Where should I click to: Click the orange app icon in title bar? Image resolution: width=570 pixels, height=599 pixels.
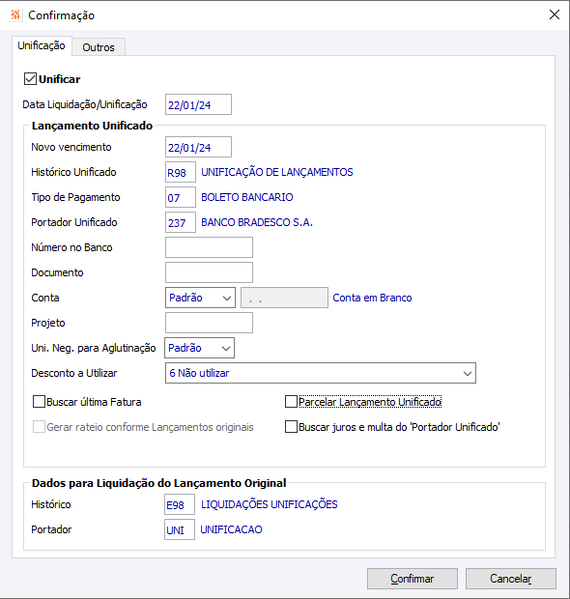point(15,15)
